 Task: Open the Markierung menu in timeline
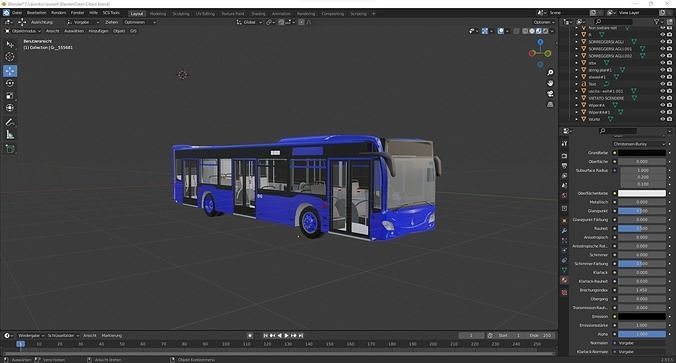point(112,335)
